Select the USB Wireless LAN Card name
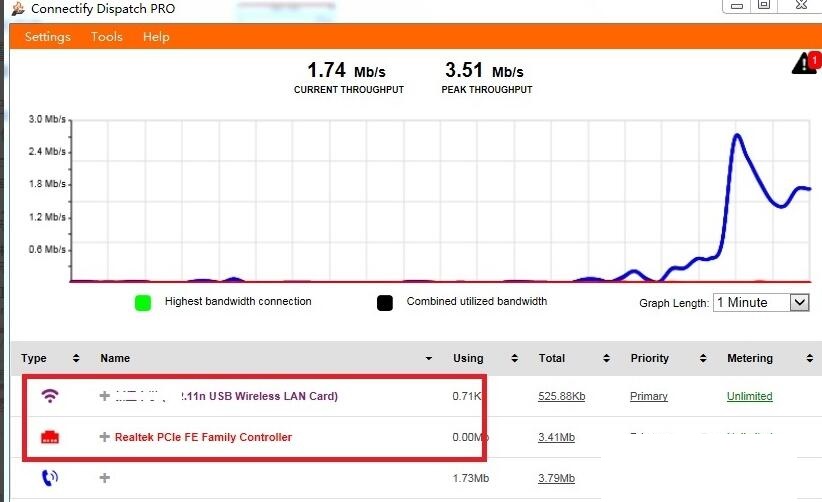822x502 pixels. point(259,396)
